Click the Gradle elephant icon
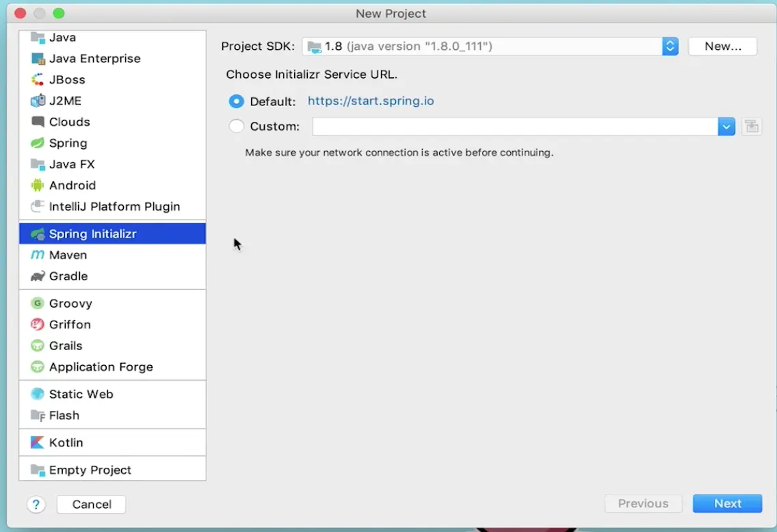Viewport: 777px width, 532px height. (38, 276)
